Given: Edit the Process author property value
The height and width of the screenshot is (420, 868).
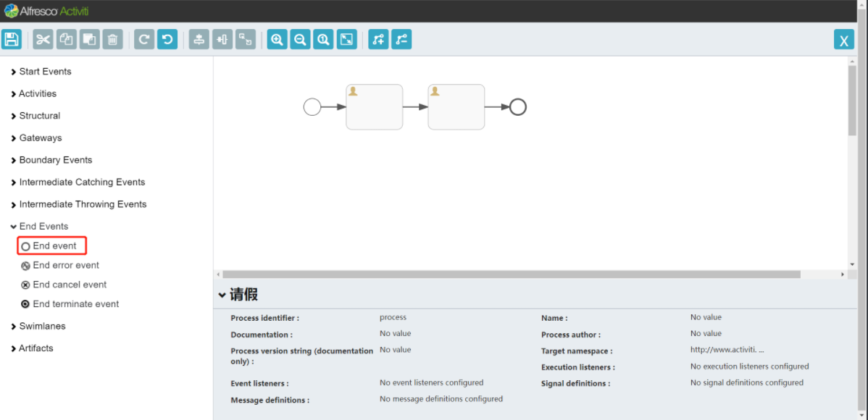Looking at the screenshot, I should (706, 333).
